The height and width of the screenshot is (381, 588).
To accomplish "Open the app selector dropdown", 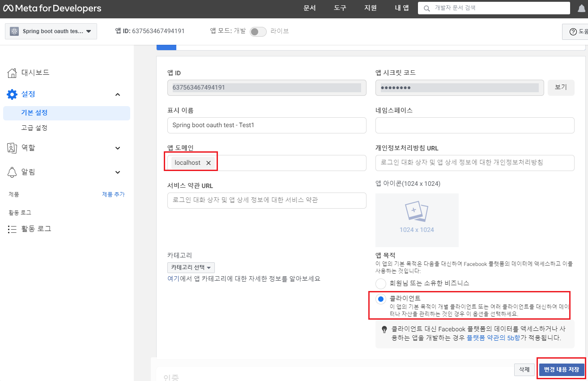I will 51,31.
